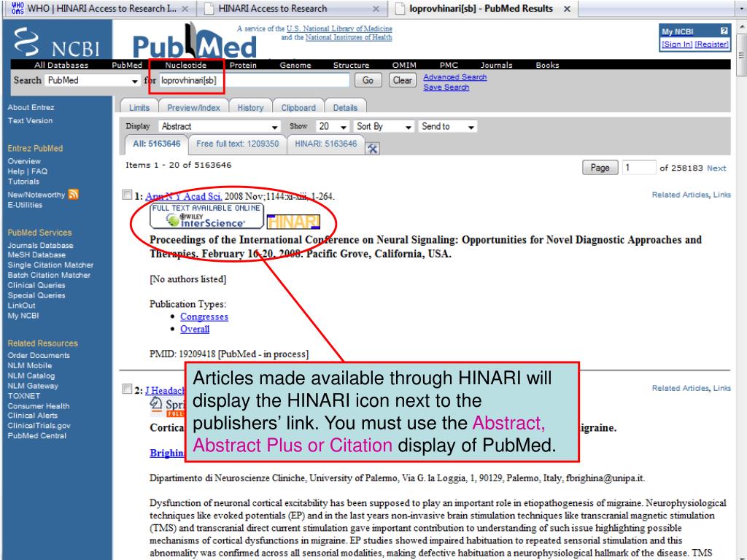747x560 pixels.
Task: Open Structure in the database bar
Action: pyautogui.click(x=351, y=65)
